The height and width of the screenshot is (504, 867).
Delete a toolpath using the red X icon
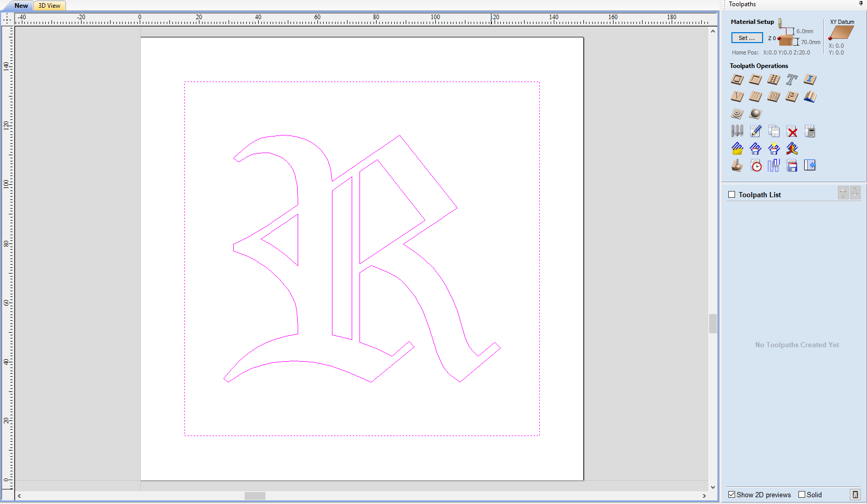pos(792,131)
